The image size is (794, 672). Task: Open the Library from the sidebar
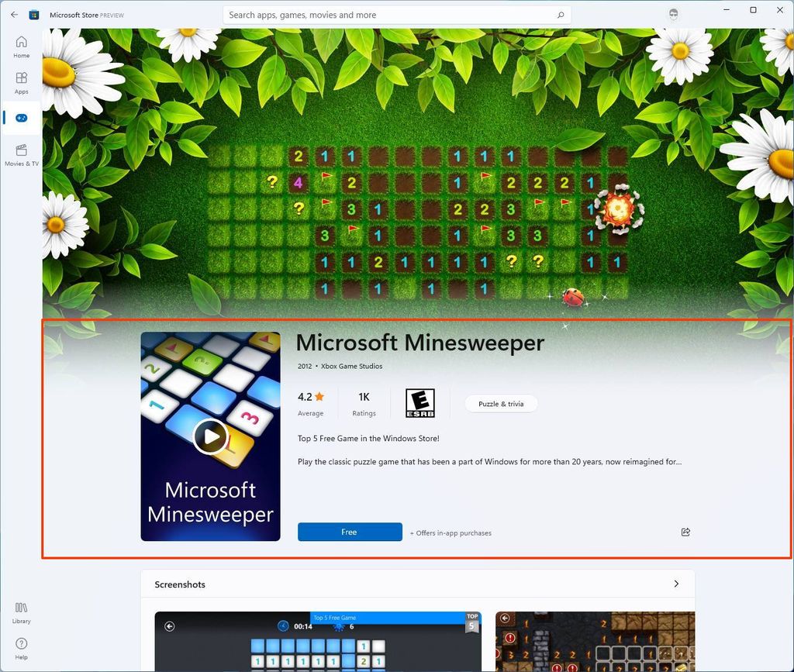click(21, 612)
